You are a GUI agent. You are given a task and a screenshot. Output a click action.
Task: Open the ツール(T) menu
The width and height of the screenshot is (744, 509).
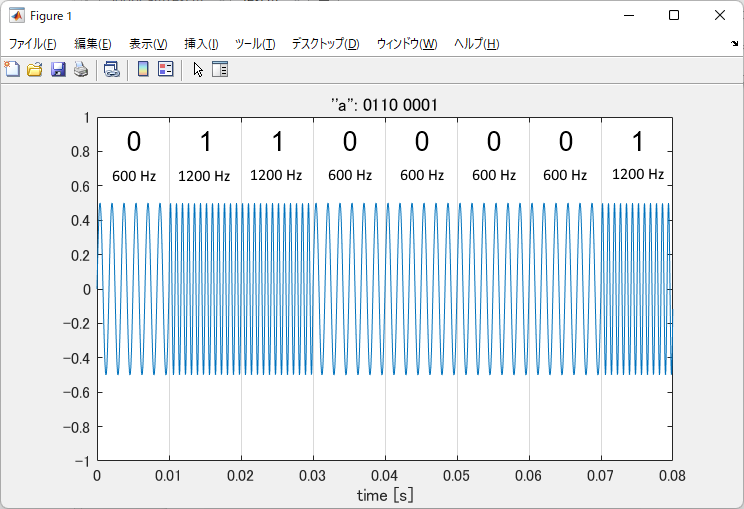[255, 44]
